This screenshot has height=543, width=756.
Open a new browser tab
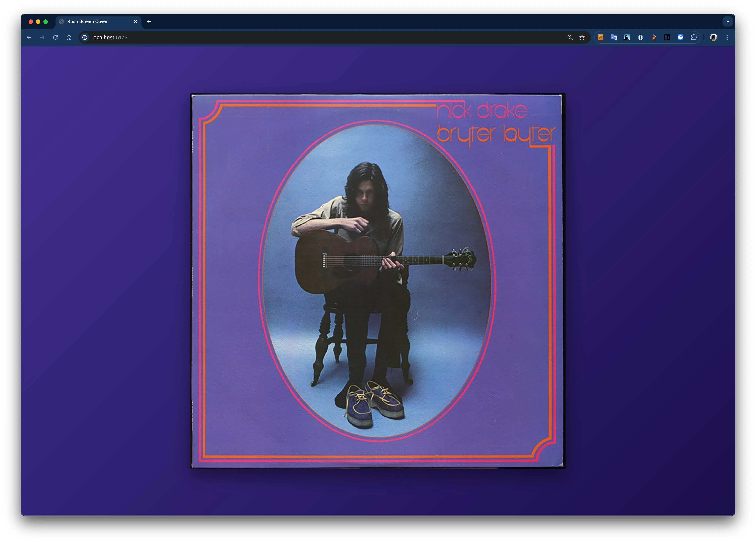(x=149, y=21)
